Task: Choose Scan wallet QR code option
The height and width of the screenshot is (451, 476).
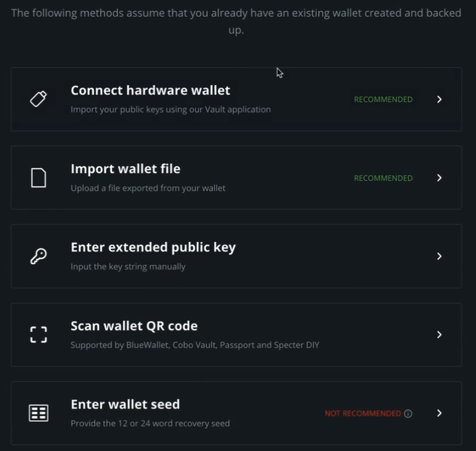Action: tap(134, 326)
